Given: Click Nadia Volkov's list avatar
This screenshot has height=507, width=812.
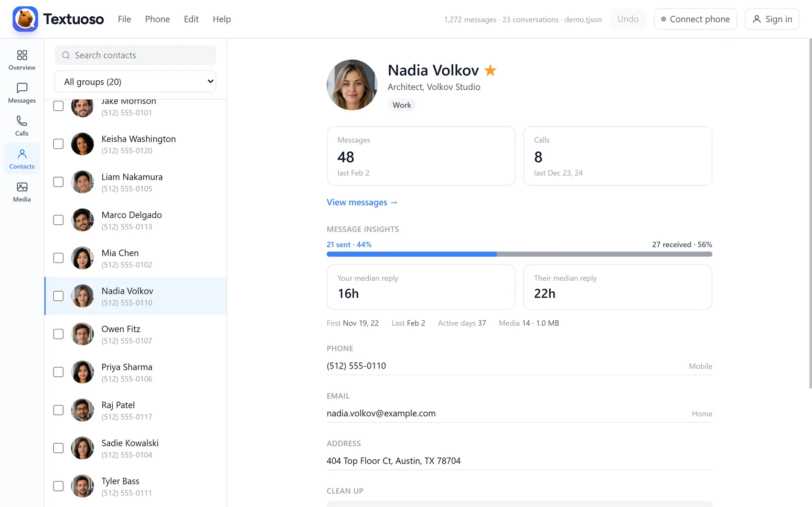Looking at the screenshot, I should pyautogui.click(x=83, y=296).
